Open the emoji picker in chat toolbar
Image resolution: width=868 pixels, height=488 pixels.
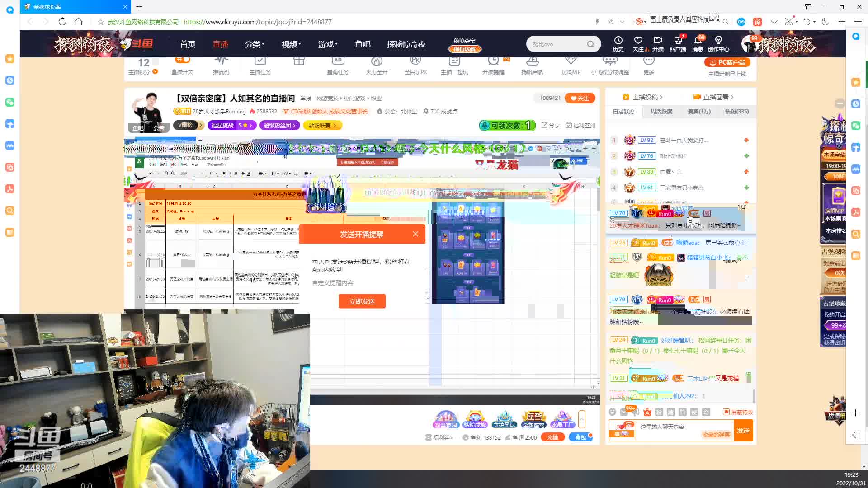point(612,412)
